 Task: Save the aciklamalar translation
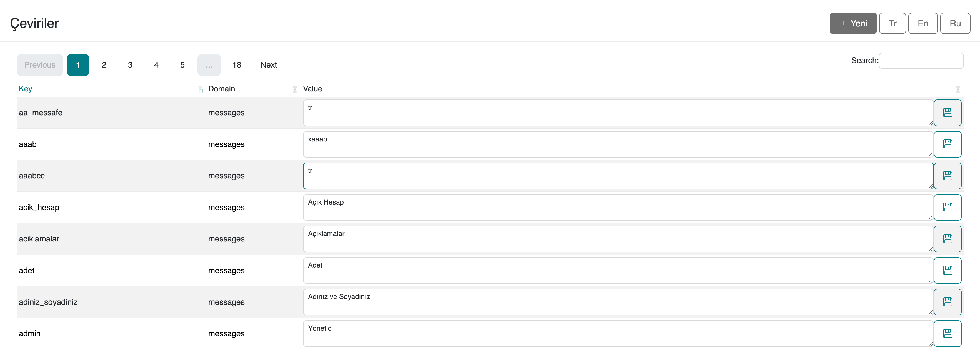pos(947,239)
